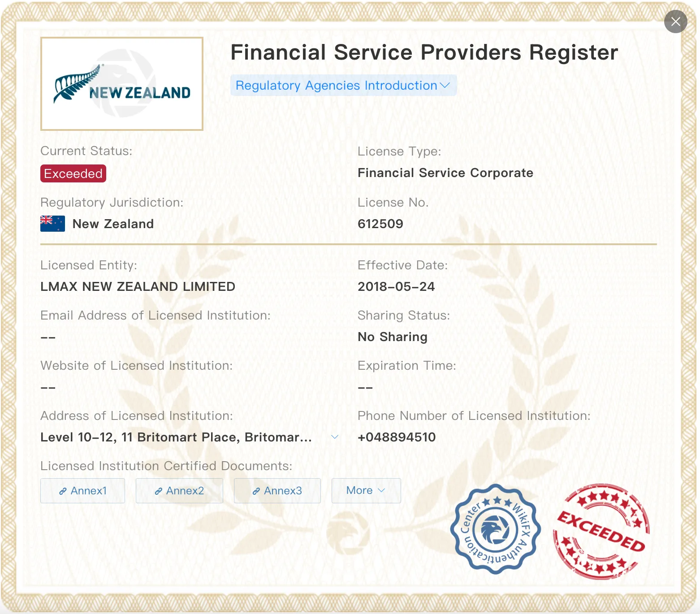Screen dimensions: 700x614
Task: Expand the full address with the chevron
Action: coord(334,437)
